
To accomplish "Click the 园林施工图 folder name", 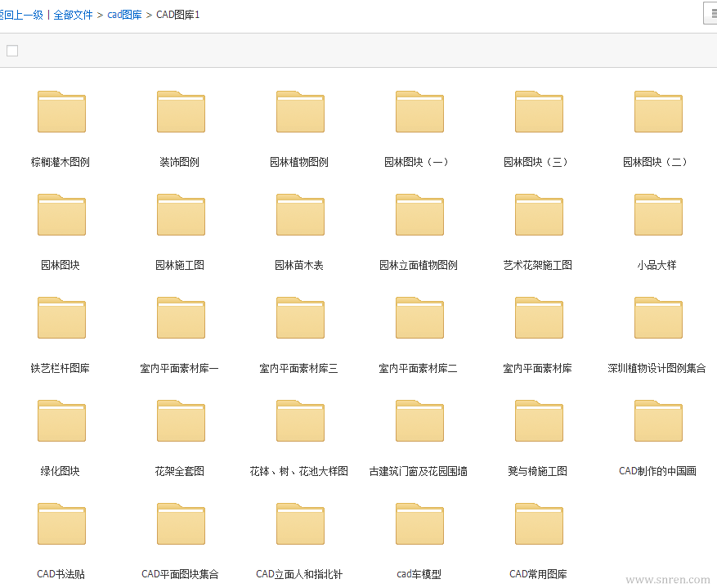I will (x=180, y=265).
